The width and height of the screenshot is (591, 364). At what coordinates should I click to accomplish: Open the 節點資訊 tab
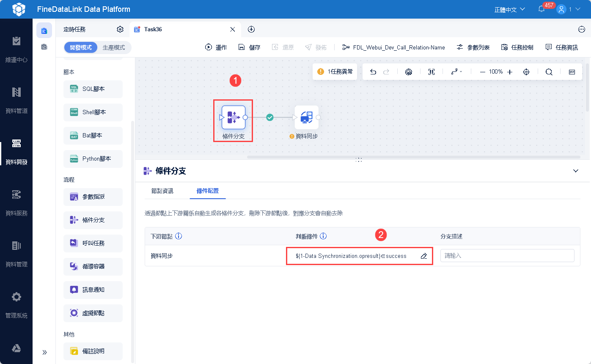[162, 191]
